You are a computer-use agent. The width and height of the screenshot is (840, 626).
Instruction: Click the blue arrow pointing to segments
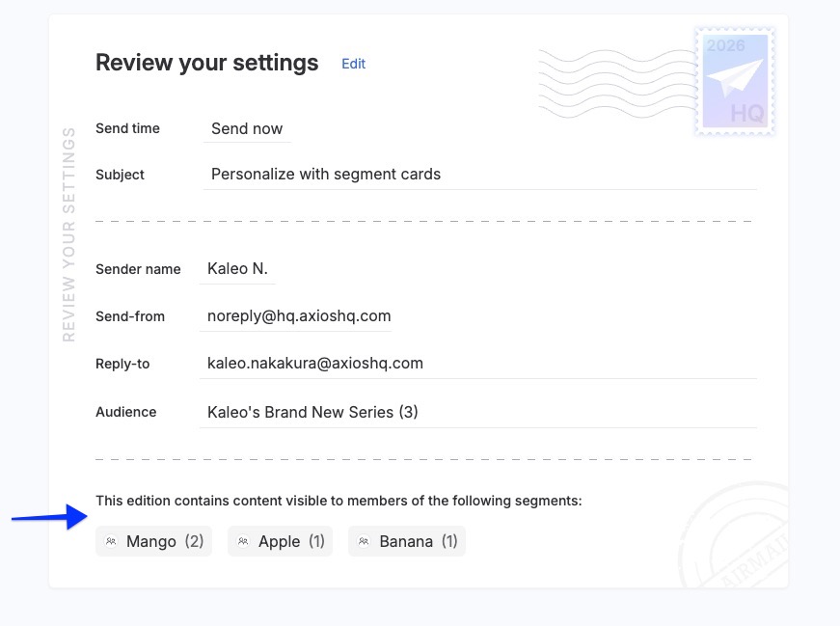pos(50,518)
